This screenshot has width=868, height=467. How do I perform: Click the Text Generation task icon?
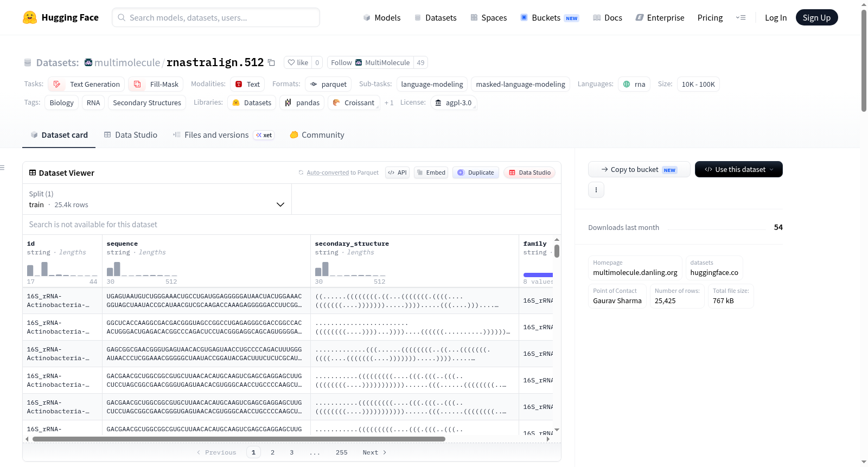point(57,84)
